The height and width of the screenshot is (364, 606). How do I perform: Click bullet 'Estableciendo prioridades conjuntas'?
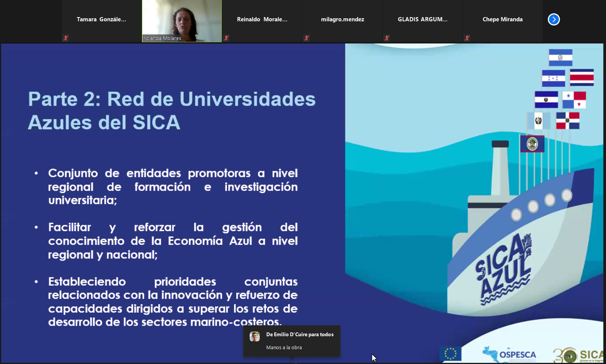pyautogui.click(x=173, y=302)
